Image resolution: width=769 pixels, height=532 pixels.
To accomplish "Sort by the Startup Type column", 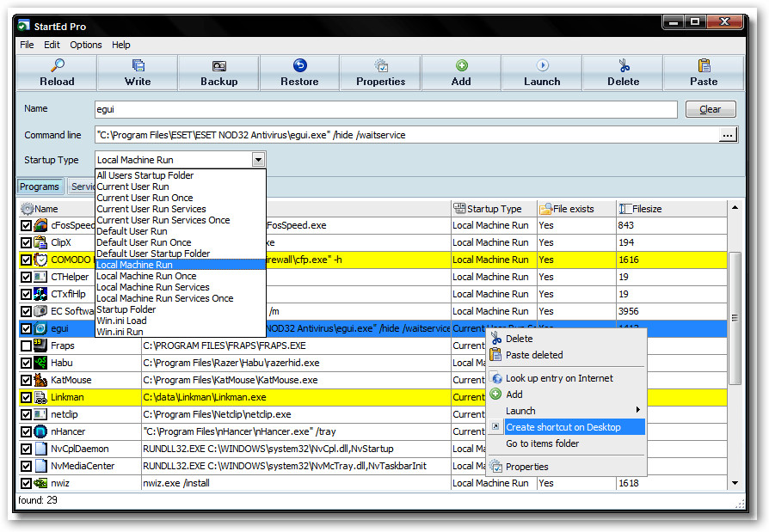I will 494,209.
